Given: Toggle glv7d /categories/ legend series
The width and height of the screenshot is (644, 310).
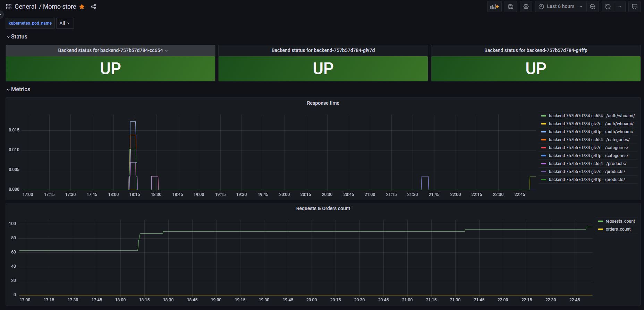Looking at the screenshot, I should point(588,148).
